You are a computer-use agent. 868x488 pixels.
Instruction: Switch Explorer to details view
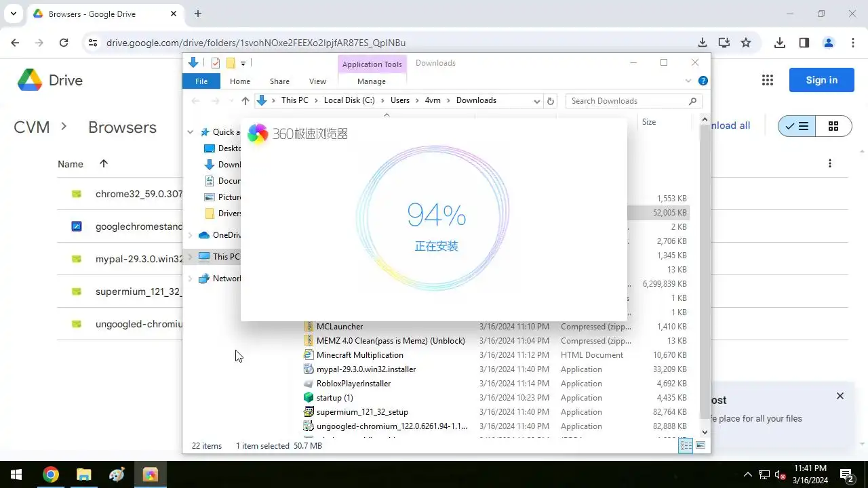[x=686, y=445]
